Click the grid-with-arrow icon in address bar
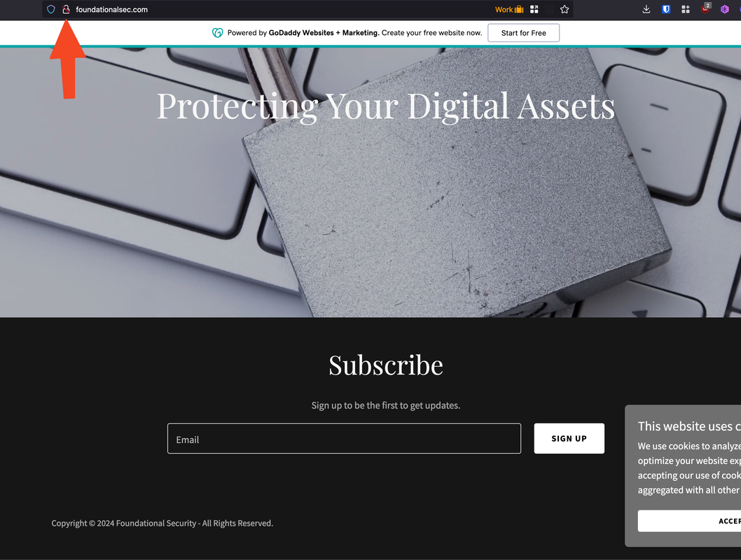 [534, 9]
